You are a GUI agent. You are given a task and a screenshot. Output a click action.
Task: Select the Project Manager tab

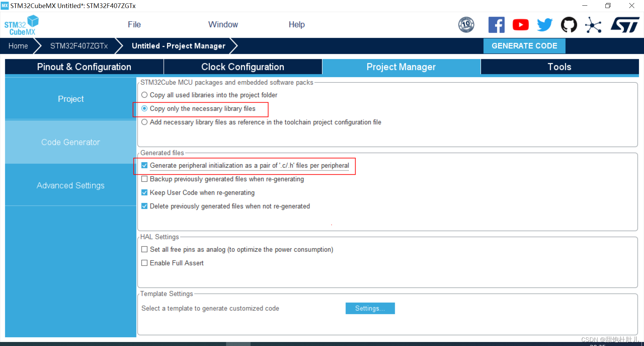pyautogui.click(x=401, y=67)
